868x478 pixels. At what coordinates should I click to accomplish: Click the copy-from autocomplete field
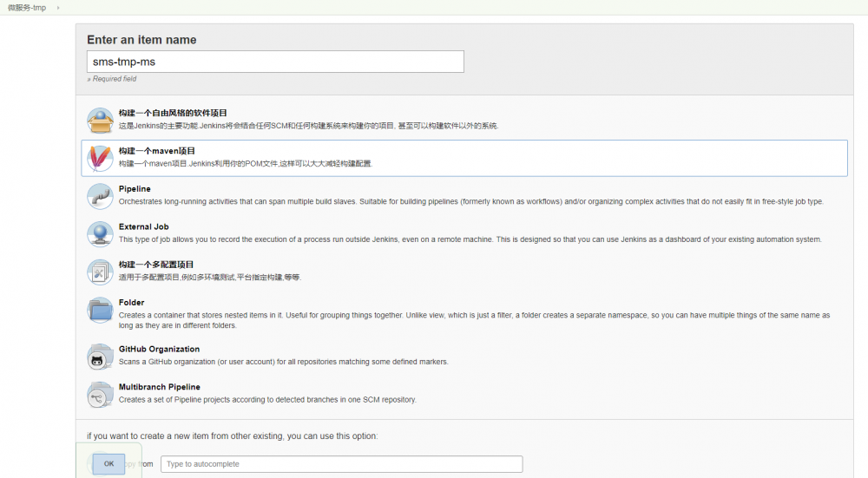pyautogui.click(x=341, y=464)
